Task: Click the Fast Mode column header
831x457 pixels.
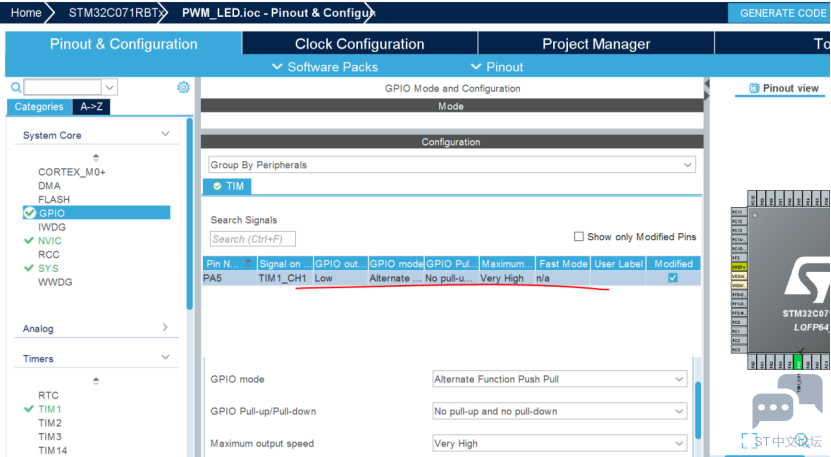Action: pos(563,263)
